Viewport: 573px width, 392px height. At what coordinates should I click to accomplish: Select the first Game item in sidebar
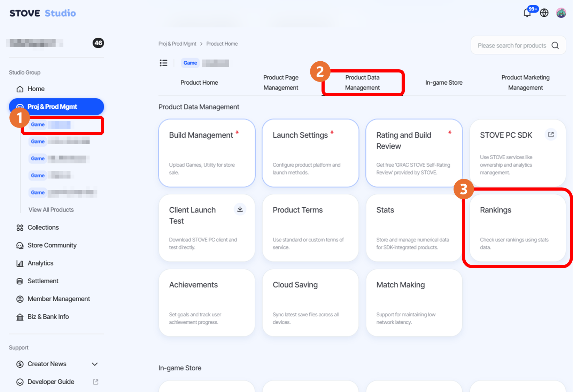click(63, 125)
